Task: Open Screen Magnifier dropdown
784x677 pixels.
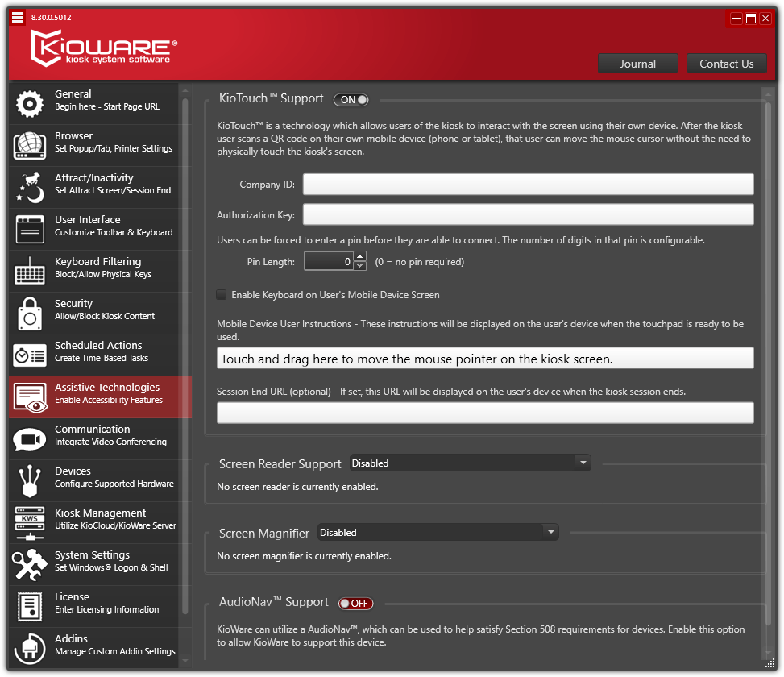Action: click(x=438, y=533)
